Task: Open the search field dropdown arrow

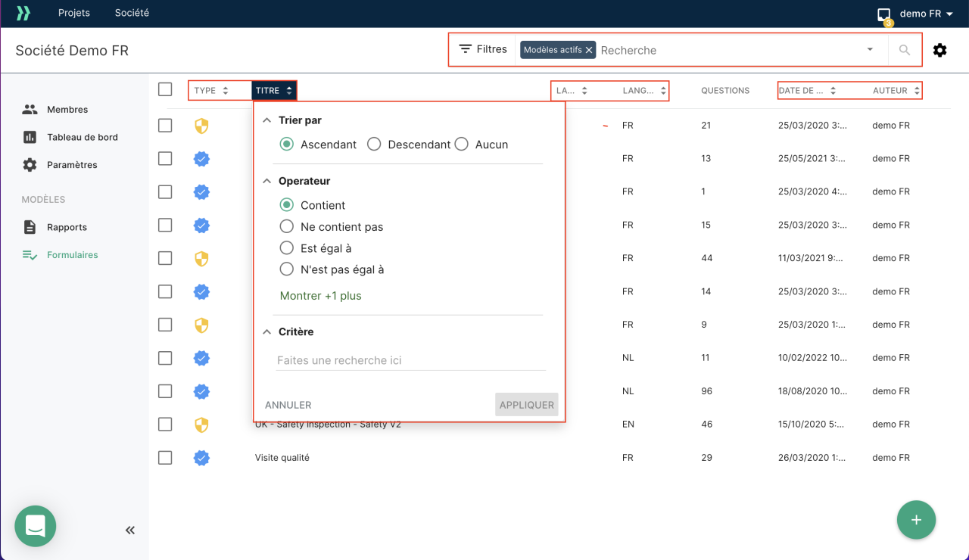Action: tap(870, 50)
